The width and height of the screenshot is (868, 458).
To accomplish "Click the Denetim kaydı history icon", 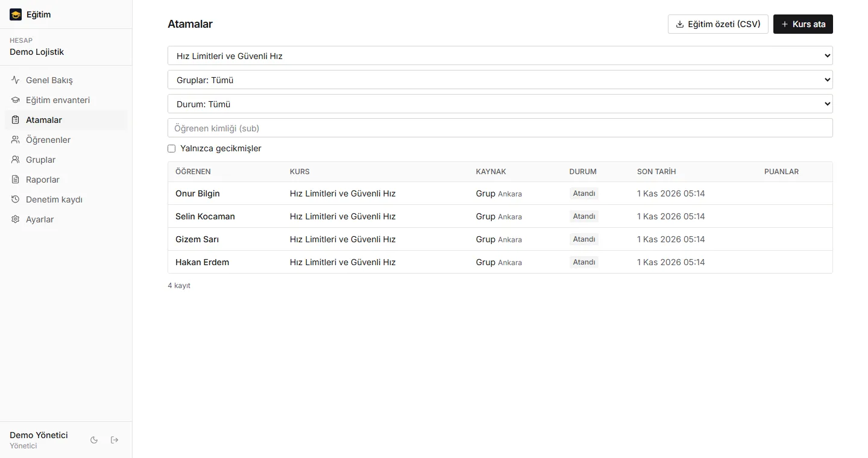I will 16,199.
